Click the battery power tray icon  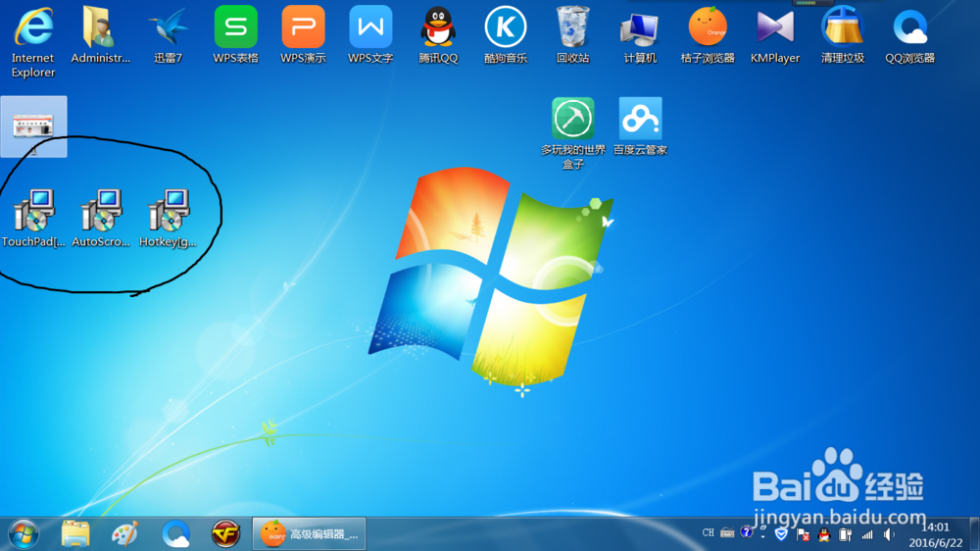click(845, 534)
